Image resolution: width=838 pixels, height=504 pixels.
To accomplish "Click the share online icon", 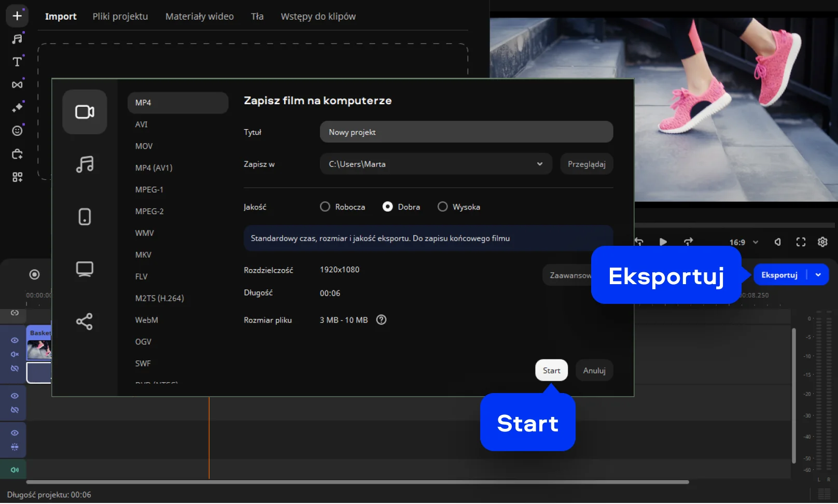I will pos(85,321).
